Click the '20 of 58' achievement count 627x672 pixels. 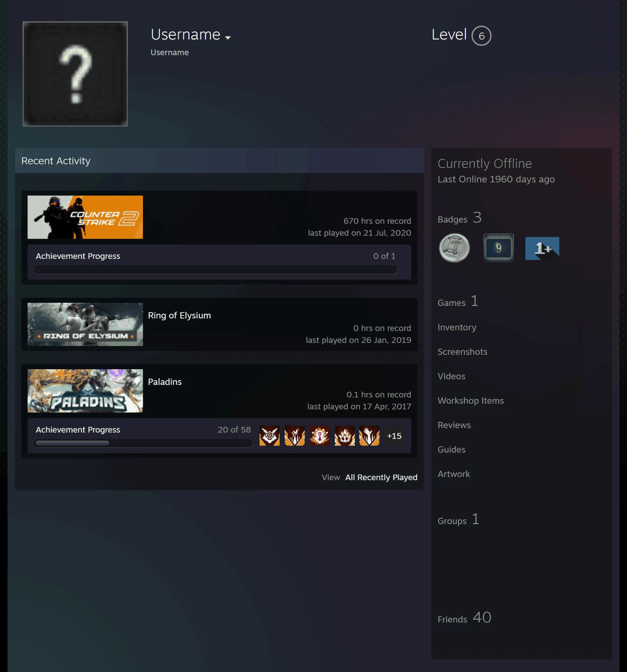tap(234, 430)
